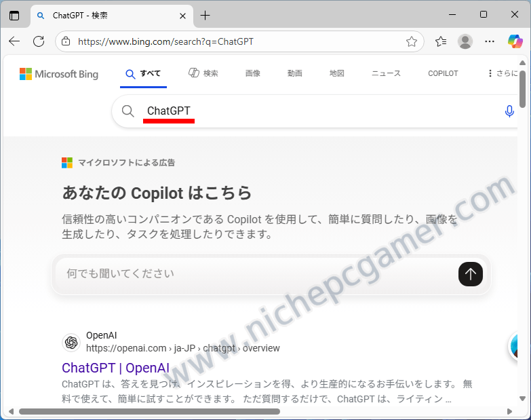Image resolution: width=531 pixels, height=420 pixels.
Task: Switch to the 地図 tab
Action: point(336,73)
